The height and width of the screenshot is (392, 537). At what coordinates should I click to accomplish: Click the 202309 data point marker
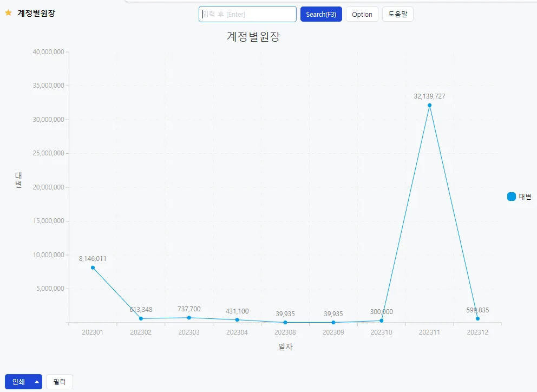(333, 323)
